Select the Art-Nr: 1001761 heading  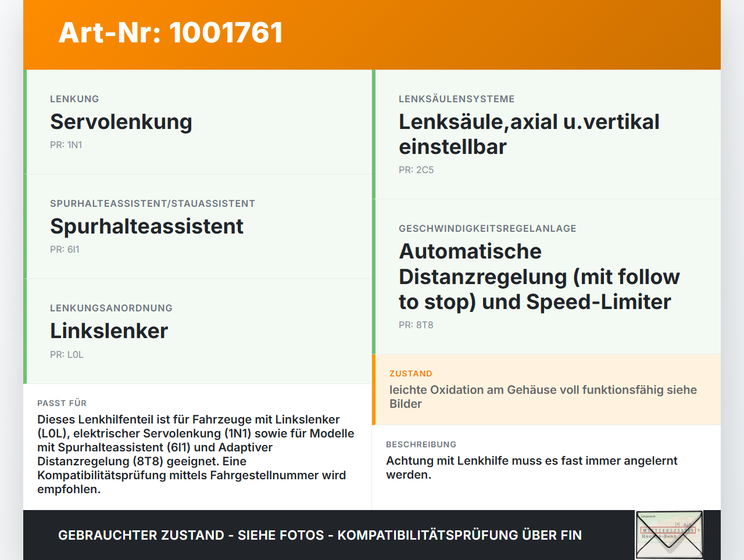pyautogui.click(x=170, y=33)
